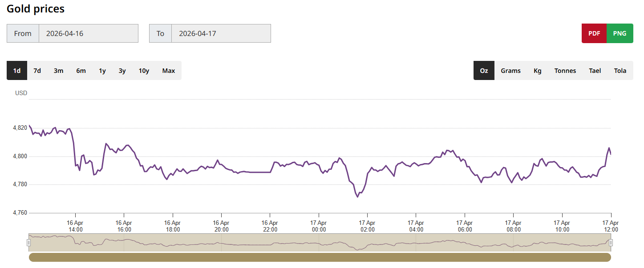
Task: Click the left range navigator handle
Action: 29,242
